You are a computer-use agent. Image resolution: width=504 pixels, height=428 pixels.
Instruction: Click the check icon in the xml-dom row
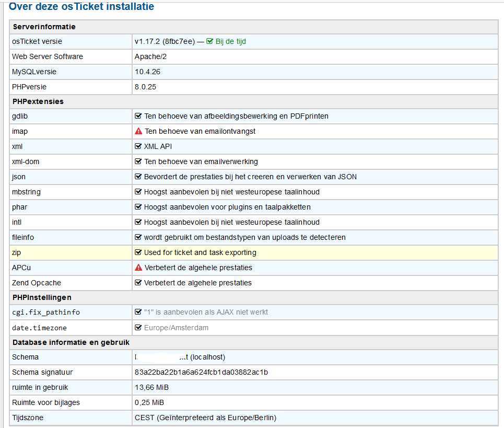(x=138, y=161)
